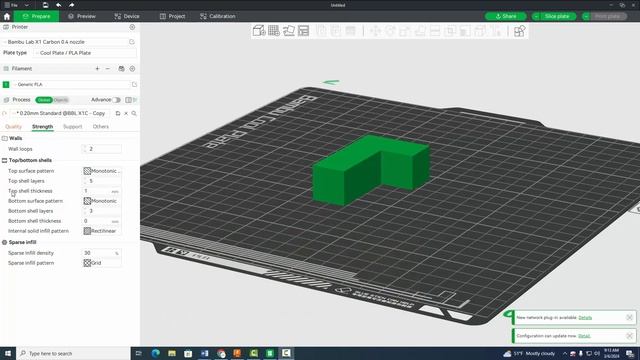Click the Save project icon
Viewport: 640px width, 360px height.
(x=45, y=5)
